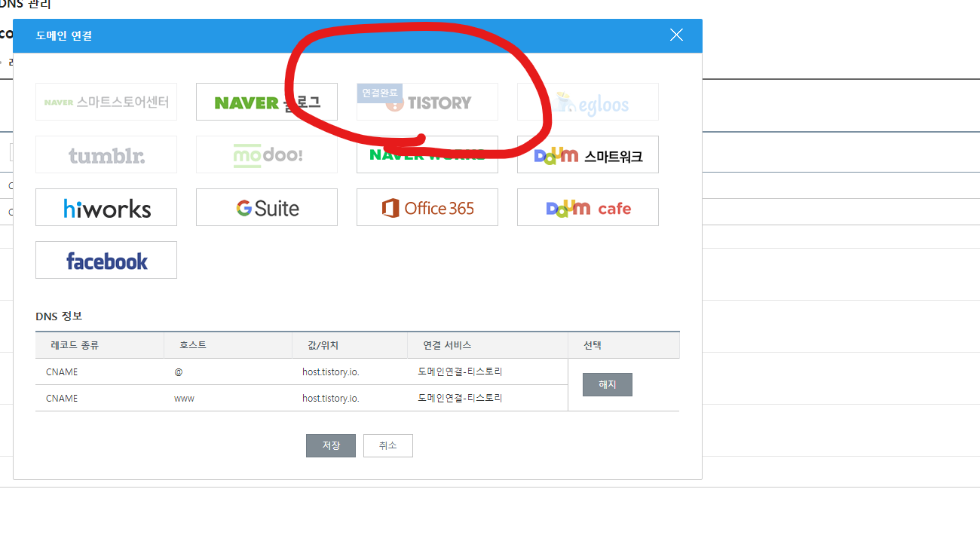
Task: Select the Naver Smart Store Center service
Action: click(106, 102)
